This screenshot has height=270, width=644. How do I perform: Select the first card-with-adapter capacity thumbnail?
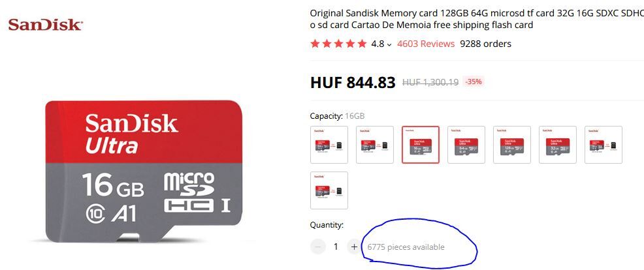pyautogui.click(x=329, y=144)
